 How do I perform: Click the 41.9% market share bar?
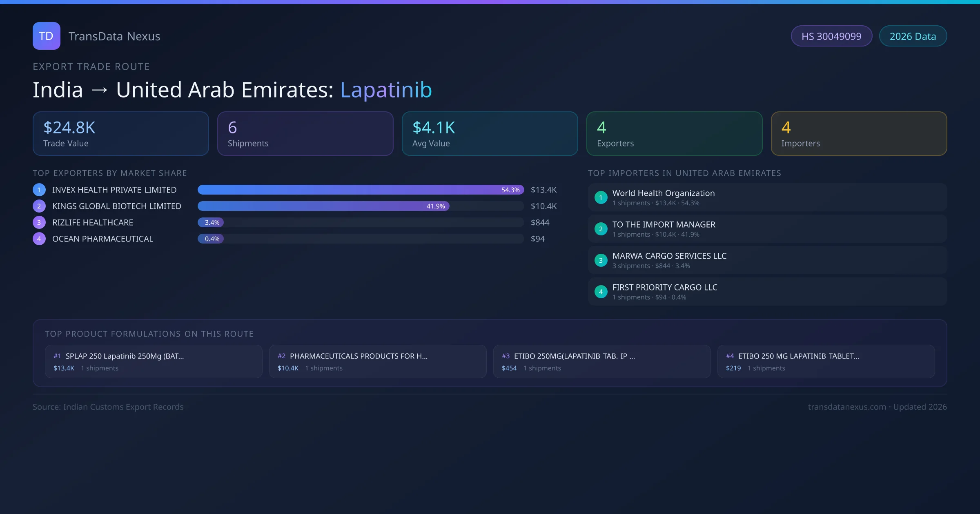[323, 206]
